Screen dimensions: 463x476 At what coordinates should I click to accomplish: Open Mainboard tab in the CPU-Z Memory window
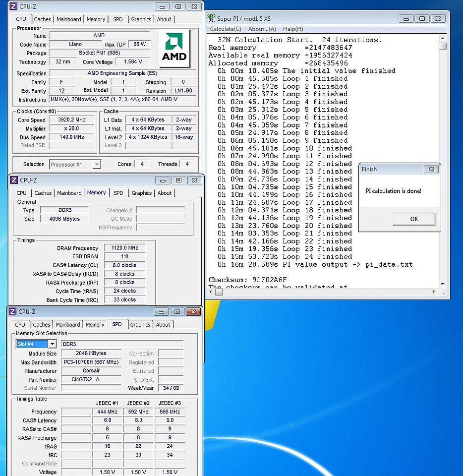click(69, 193)
